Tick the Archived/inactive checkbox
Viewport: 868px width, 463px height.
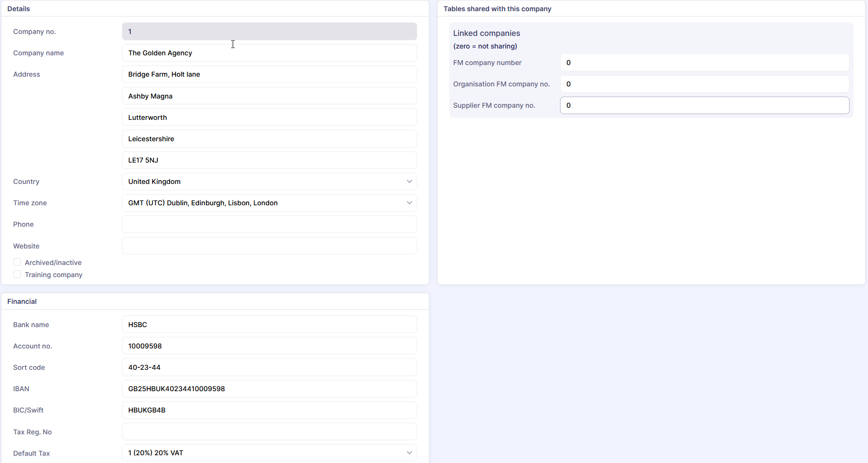17,263
